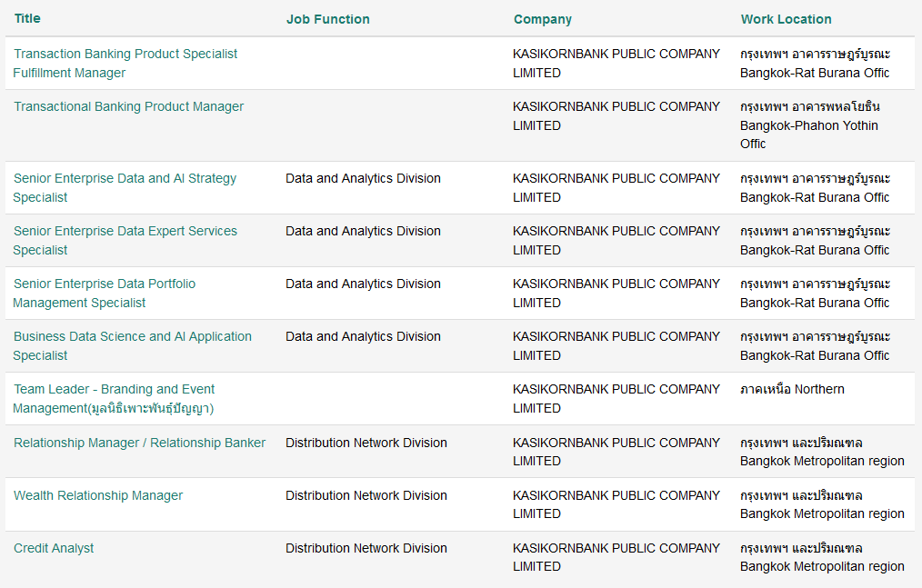The image size is (922, 588).
Task: Select company cell in Team Leader Branding row
Action: 616,399
